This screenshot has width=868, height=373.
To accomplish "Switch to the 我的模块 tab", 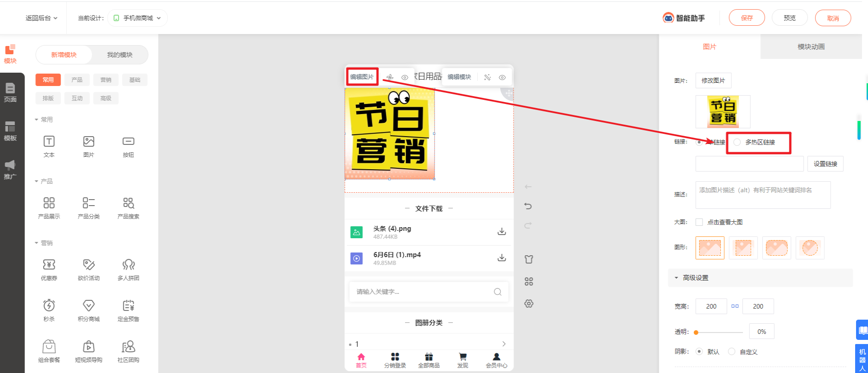I will tap(120, 55).
